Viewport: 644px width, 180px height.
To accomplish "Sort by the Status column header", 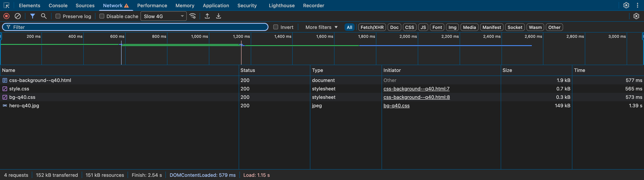I will (275, 70).
